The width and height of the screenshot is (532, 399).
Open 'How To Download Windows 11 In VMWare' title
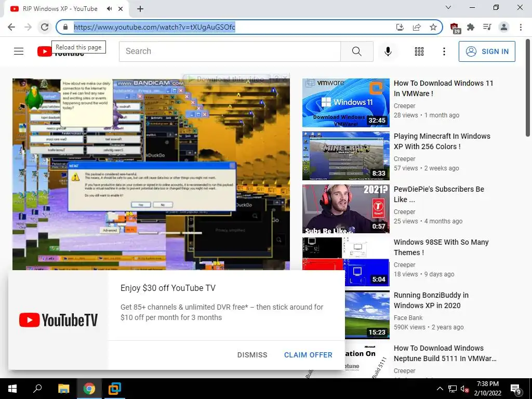(444, 88)
